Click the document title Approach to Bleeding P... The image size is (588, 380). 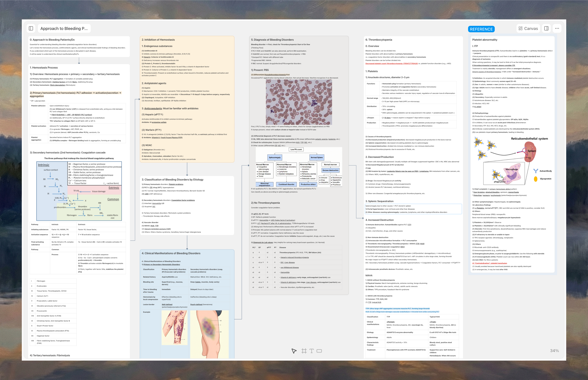tap(64, 29)
